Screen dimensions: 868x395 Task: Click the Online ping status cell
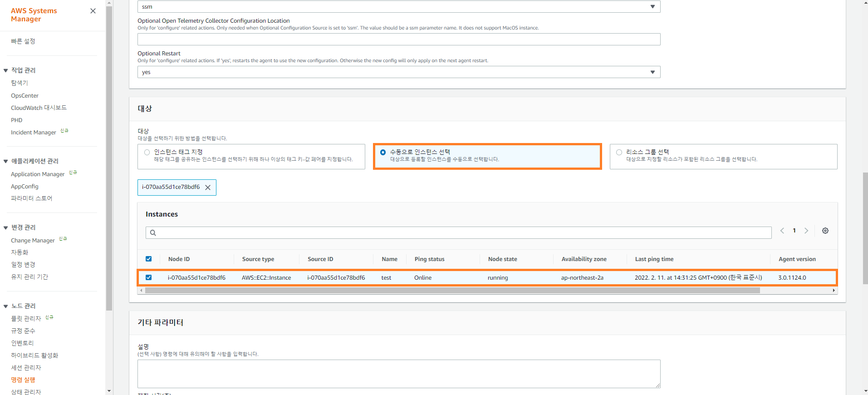(423, 278)
